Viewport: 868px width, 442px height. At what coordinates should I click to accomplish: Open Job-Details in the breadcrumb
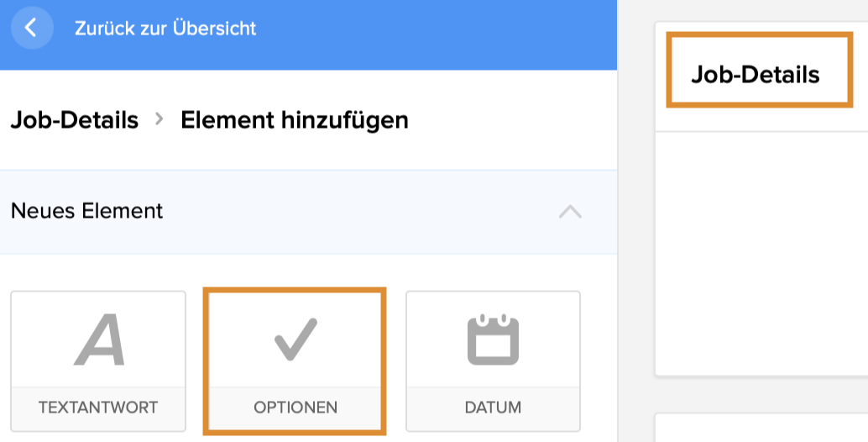pos(74,120)
